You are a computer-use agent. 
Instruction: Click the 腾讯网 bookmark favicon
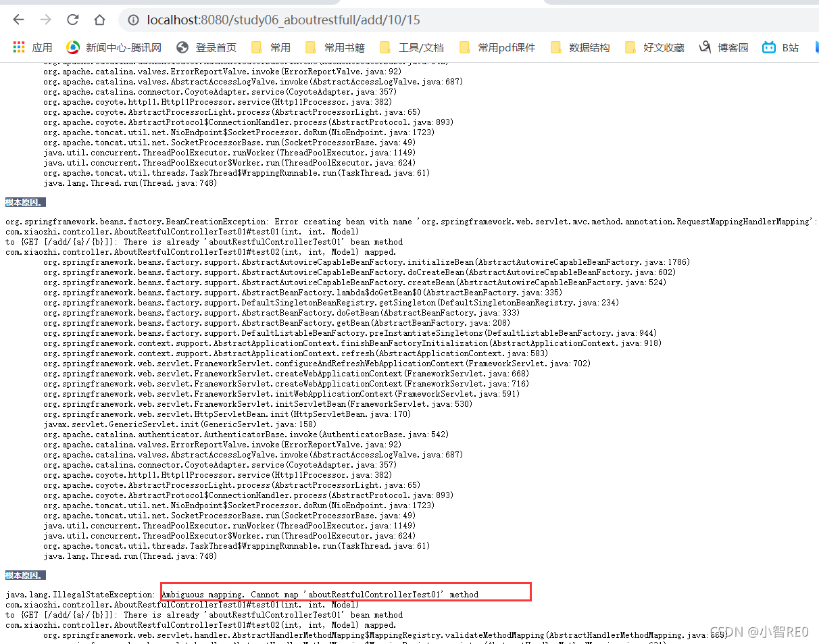73,47
